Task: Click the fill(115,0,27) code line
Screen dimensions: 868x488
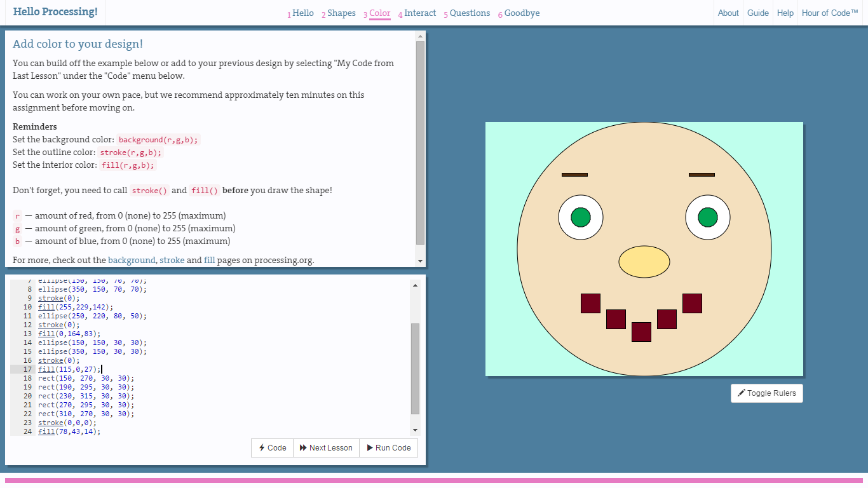Action: (70, 369)
